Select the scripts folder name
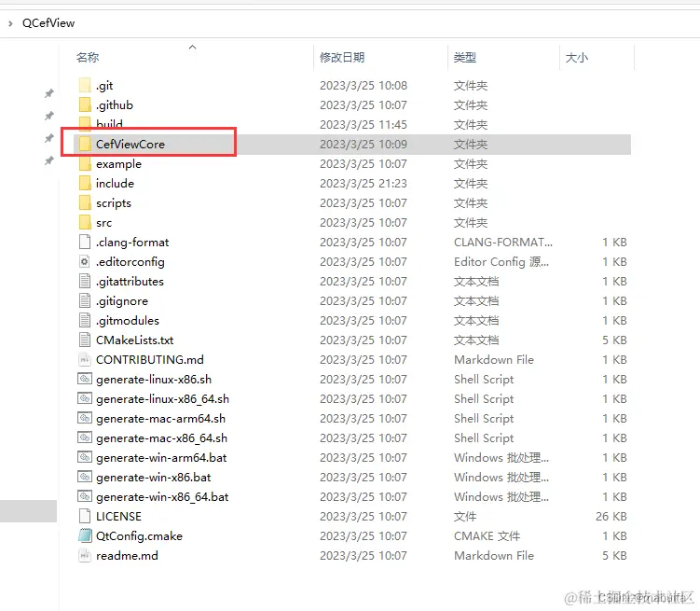700x611 pixels. tap(114, 202)
